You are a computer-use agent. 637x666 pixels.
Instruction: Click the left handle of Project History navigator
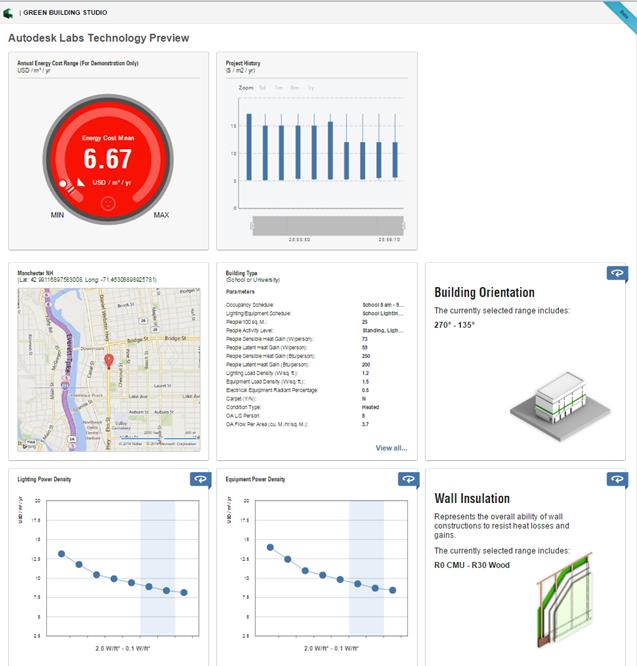point(253,226)
